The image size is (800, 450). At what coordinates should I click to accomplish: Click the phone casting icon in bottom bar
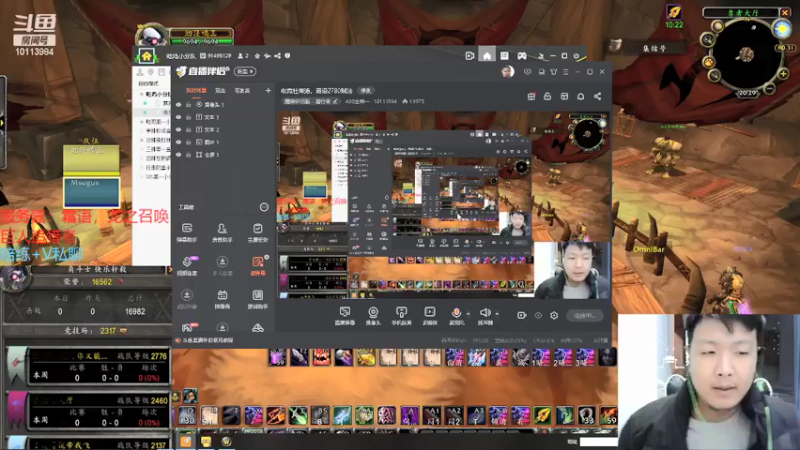tap(402, 315)
